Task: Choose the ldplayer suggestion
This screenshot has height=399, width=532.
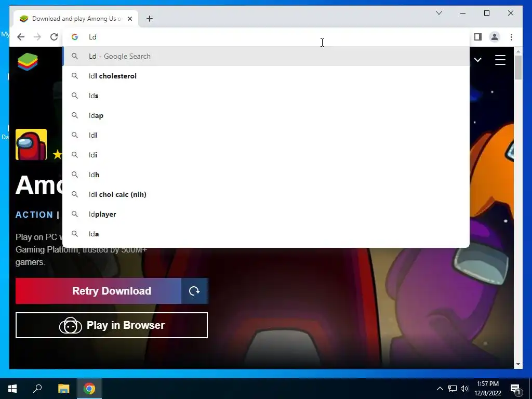Action: pyautogui.click(x=266, y=214)
